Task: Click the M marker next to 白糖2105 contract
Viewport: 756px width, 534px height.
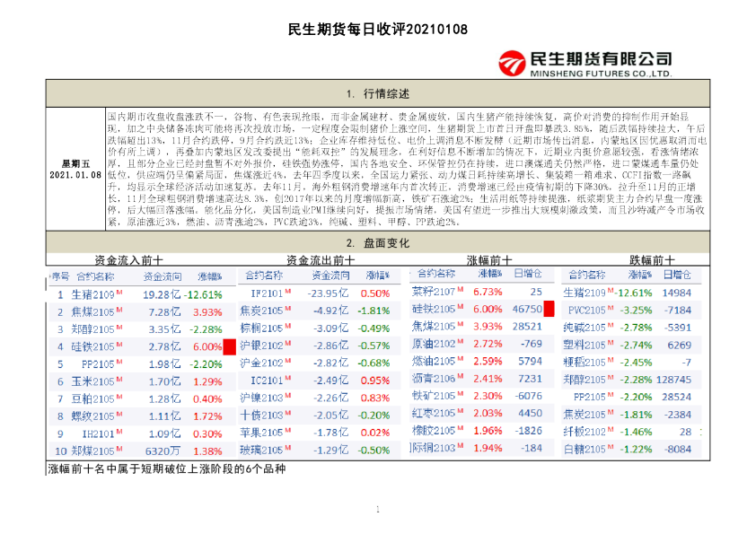Action: [609, 447]
